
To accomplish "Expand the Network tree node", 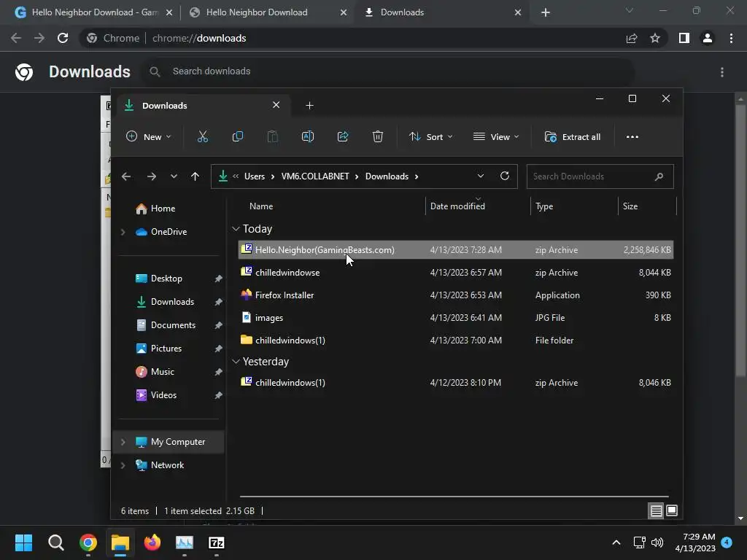I will [123, 465].
